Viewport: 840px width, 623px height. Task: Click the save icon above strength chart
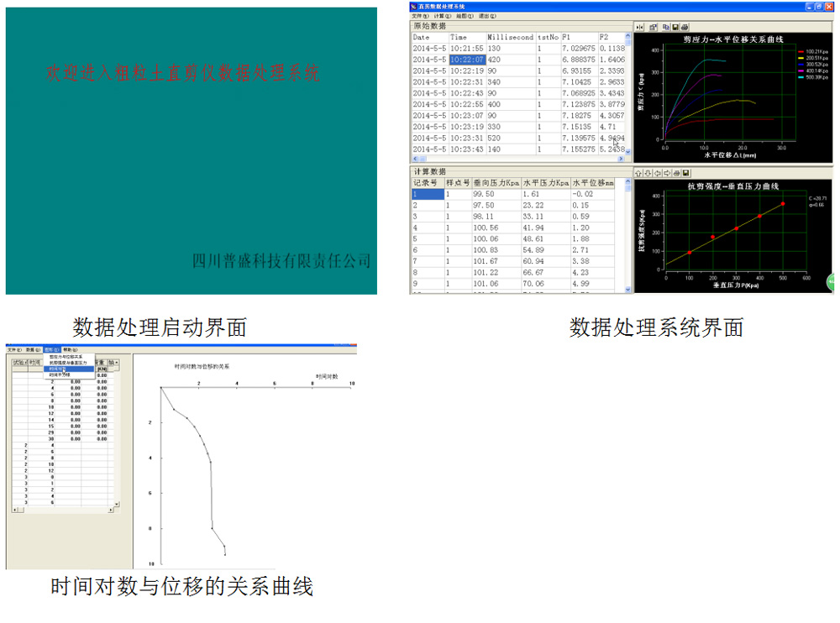point(686,173)
